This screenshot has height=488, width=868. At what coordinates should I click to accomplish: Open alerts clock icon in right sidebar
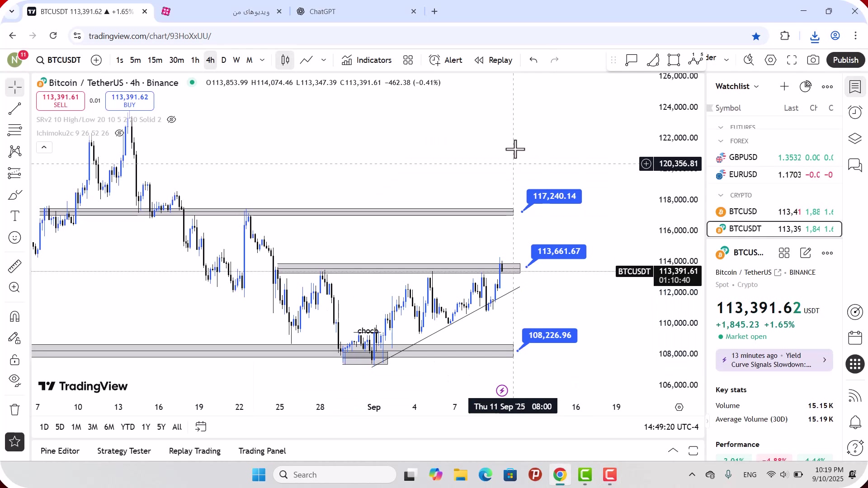pyautogui.click(x=855, y=112)
